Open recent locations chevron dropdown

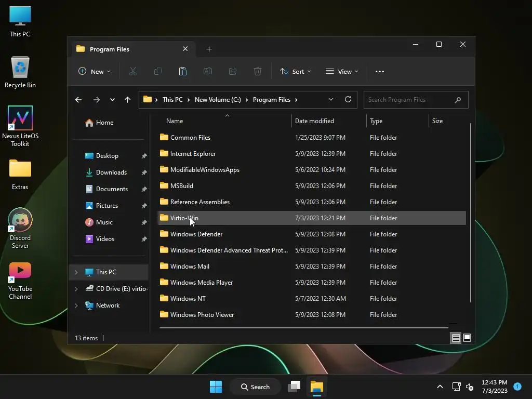tap(112, 100)
